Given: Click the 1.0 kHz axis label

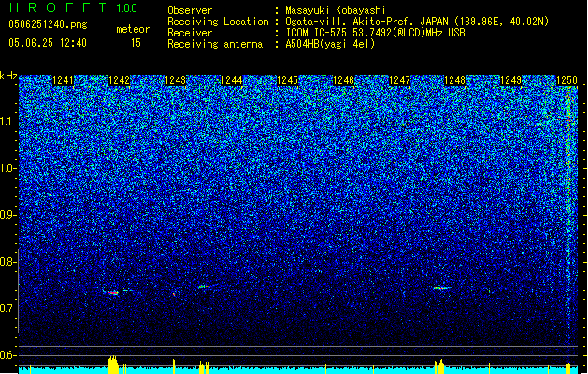Looking at the screenshot, I should 8,169.
